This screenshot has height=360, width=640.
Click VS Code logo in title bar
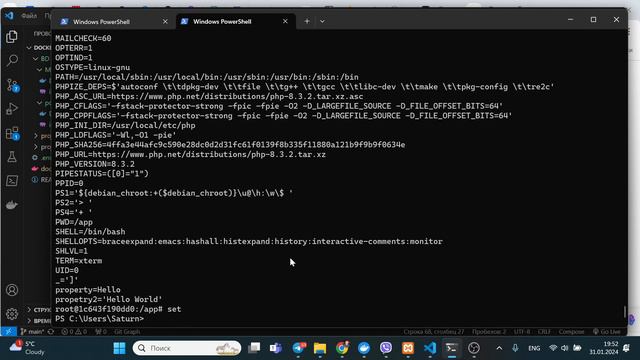(9, 16)
